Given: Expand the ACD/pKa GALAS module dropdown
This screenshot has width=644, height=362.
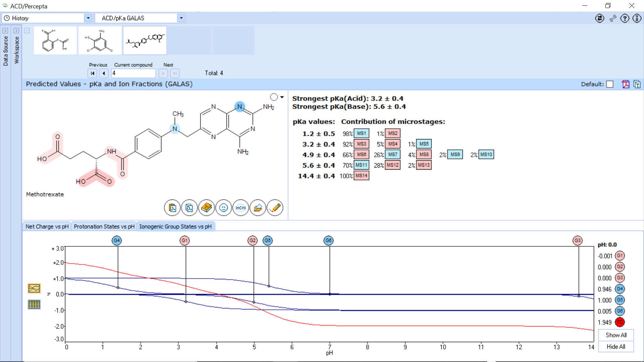Looking at the screenshot, I should (x=181, y=18).
